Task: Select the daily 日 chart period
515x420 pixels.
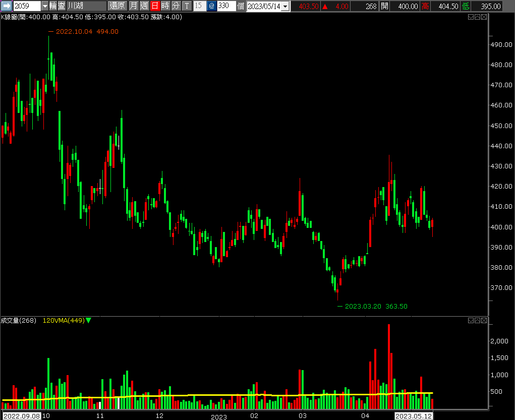Action: click(x=155, y=6)
